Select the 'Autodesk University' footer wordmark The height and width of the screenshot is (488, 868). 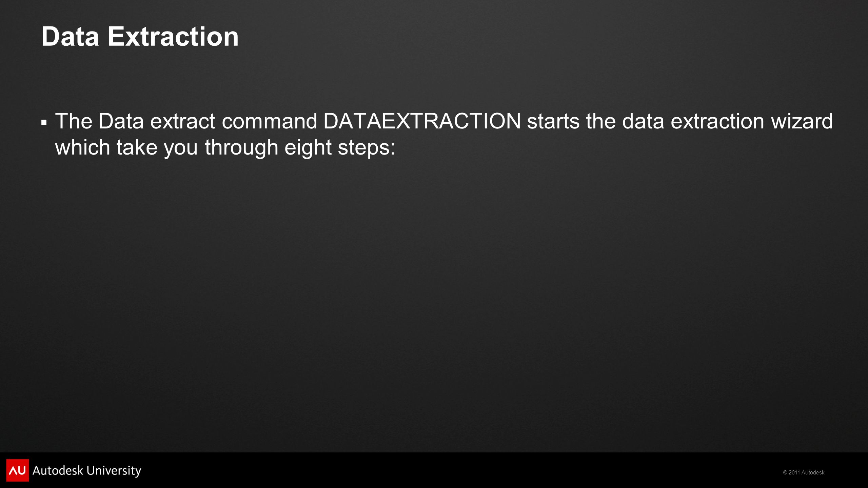click(87, 470)
